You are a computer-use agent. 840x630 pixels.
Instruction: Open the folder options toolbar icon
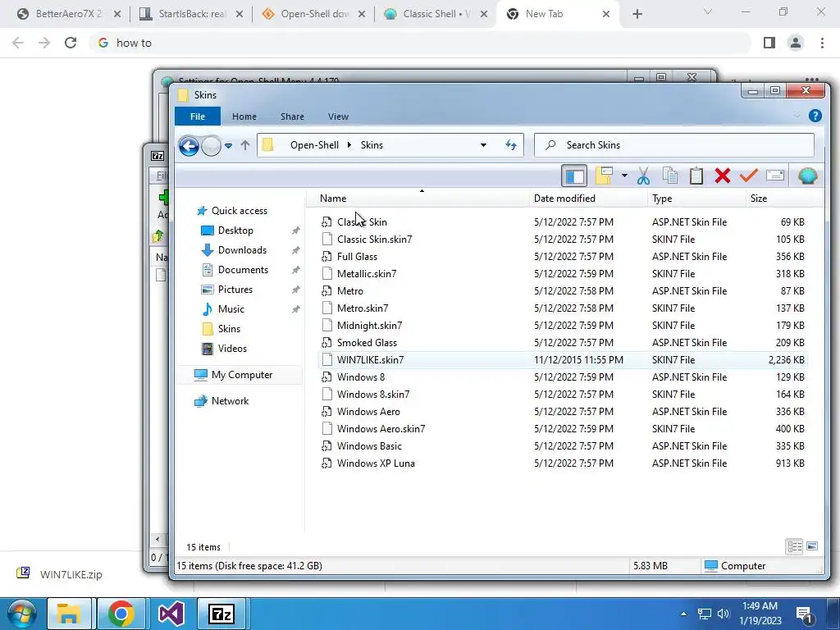[604, 176]
